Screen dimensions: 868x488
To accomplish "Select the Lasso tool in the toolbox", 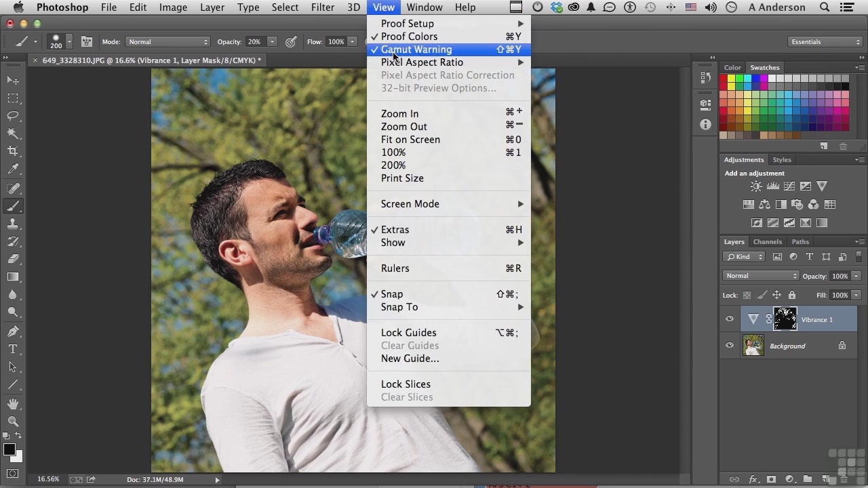I will (13, 116).
